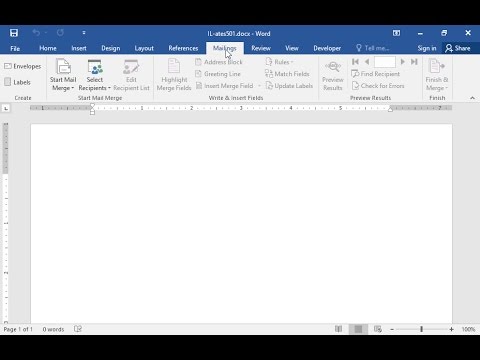Screen dimensions: 480x360
Task: Click the Share button
Action: 458,48
